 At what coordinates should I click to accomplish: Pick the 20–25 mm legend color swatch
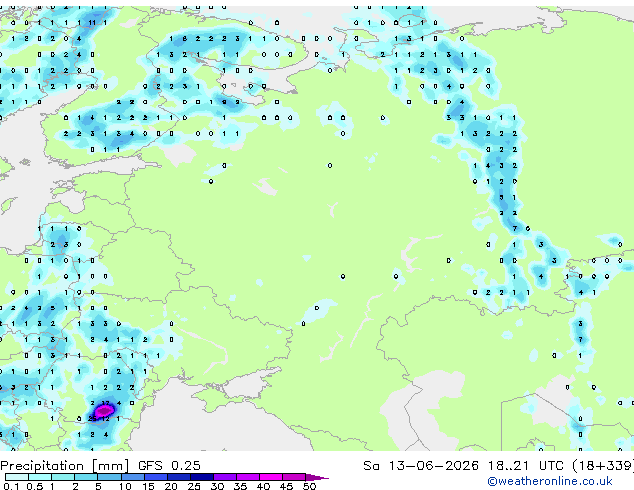click(179, 477)
